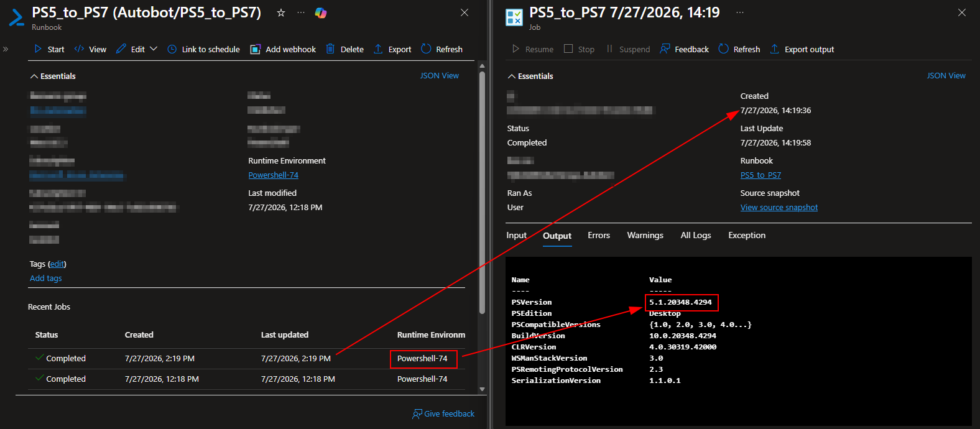Click Add webhook
The width and height of the screenshot is (980, 429).
(283, 49)
